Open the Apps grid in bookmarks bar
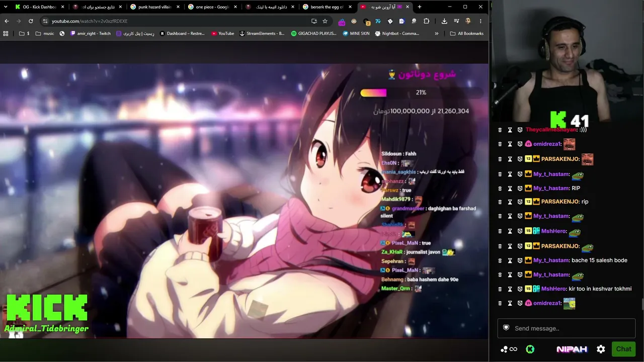 pyautogui.click(x=6, y=34)
